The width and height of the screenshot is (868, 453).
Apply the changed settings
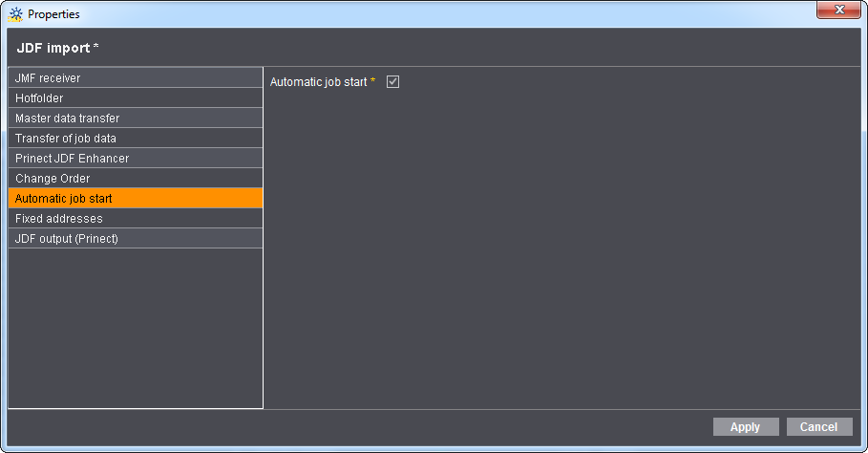pyautogui.click(x=746, y=426)
